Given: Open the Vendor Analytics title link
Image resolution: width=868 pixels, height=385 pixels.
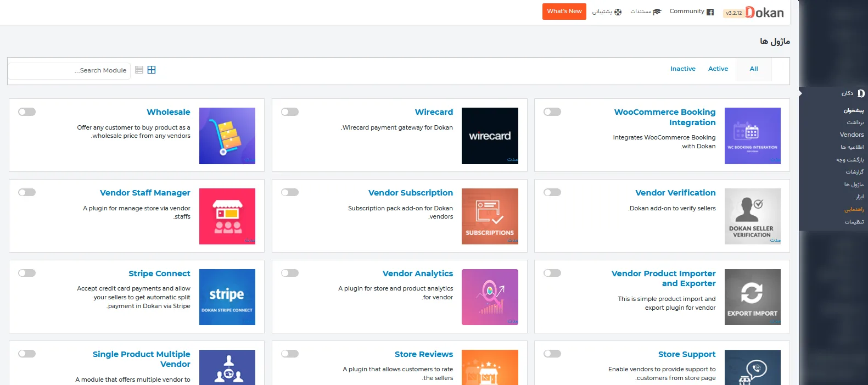Looking at the screenshot, I should [x=418, y=274].
